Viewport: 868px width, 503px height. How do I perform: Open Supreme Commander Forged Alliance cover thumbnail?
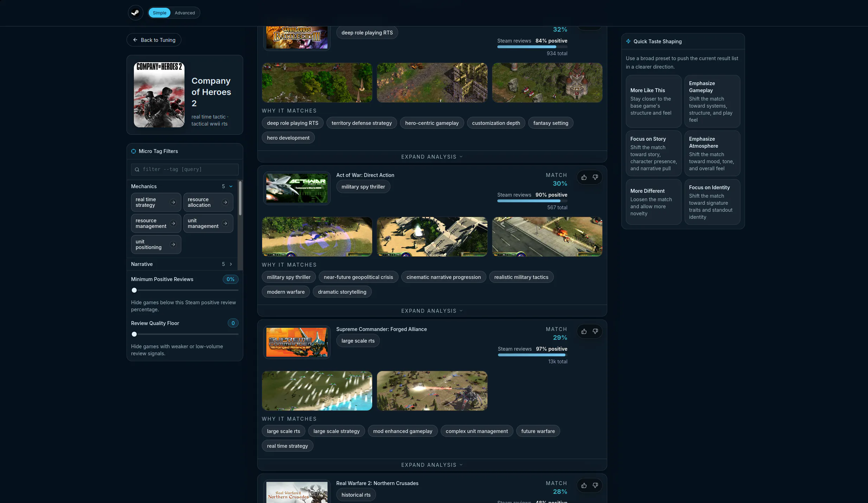[297, 342]
